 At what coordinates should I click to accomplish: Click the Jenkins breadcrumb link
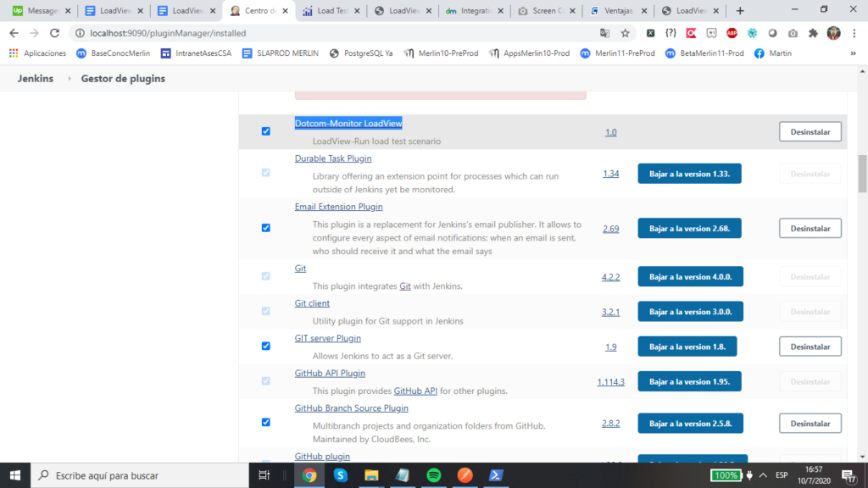tap(36, 79)
